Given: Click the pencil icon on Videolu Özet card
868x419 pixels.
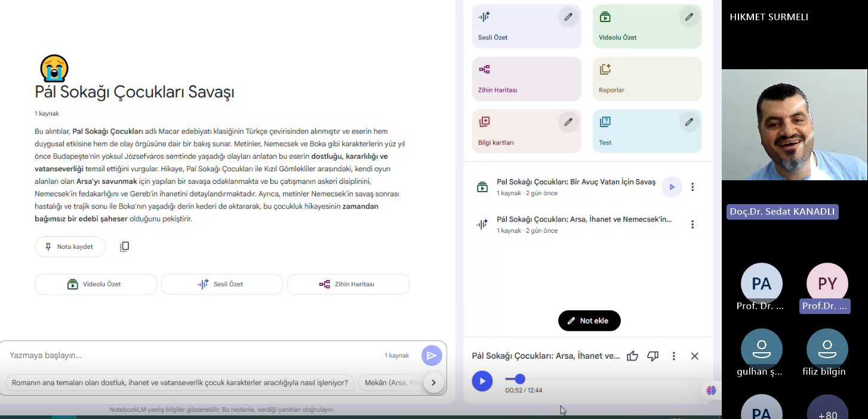Looking at the screenshot, I should click(x=689, y=17).
